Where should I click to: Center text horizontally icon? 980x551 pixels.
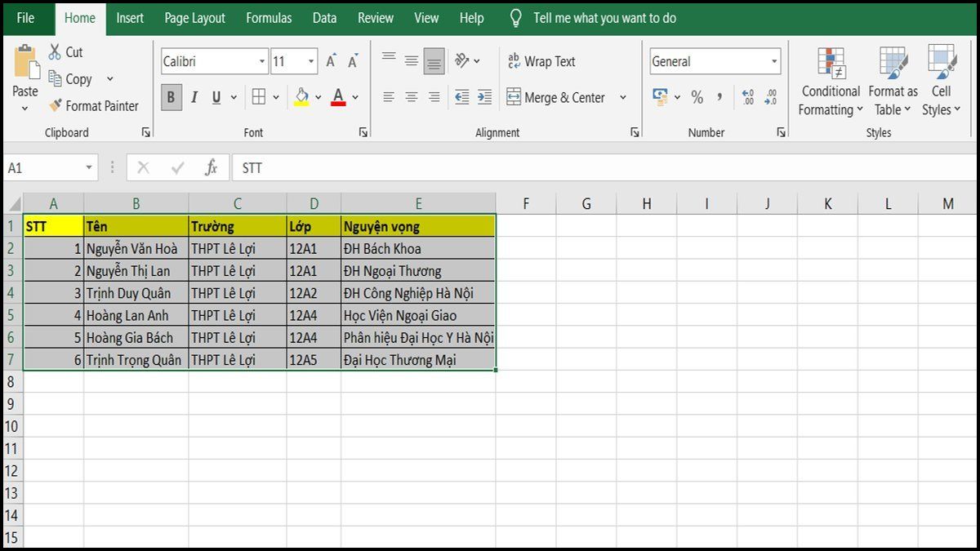coord(412,97)
